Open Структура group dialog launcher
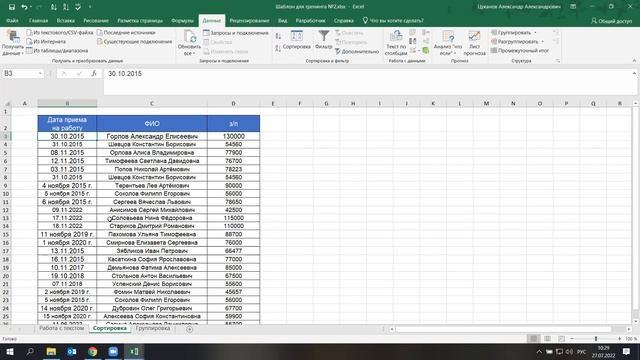This screenshot has width=640, height=360. tap(558, 61)
